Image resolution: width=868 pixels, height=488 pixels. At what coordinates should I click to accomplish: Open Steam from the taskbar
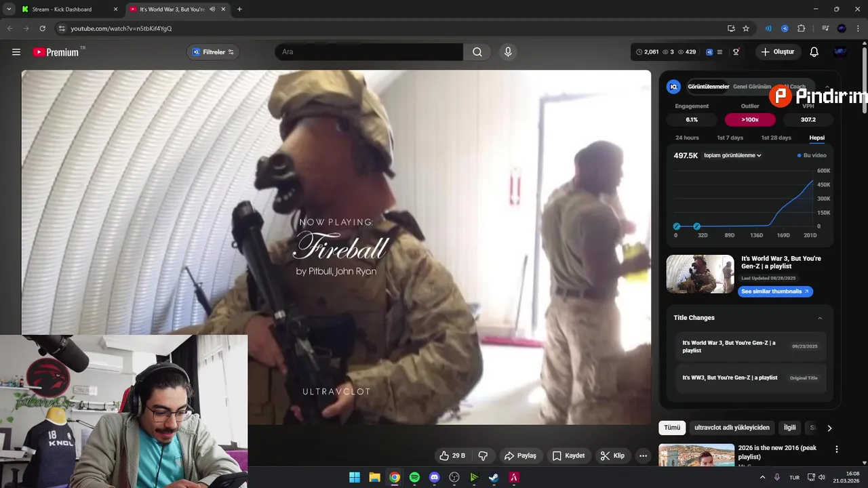[494, 477]
